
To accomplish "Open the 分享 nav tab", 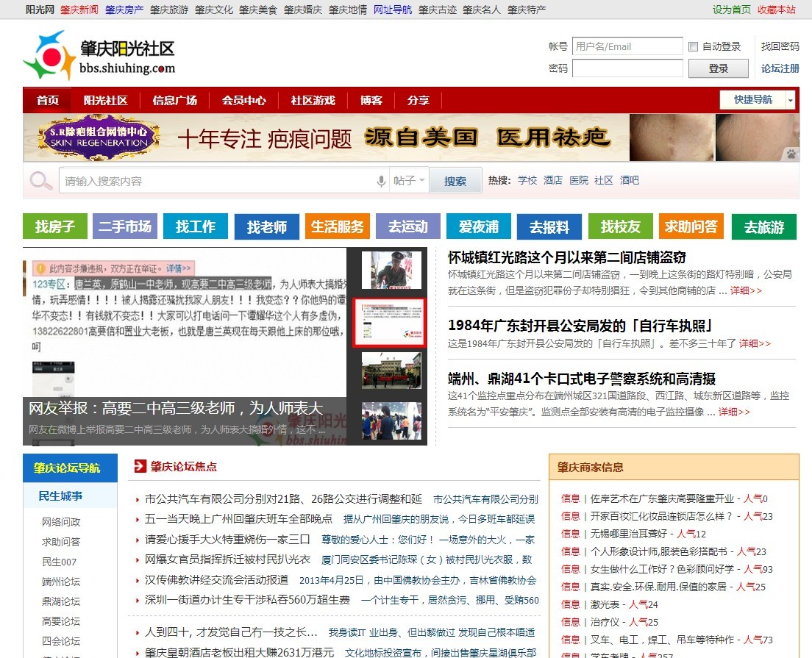I will coord(418,100).
